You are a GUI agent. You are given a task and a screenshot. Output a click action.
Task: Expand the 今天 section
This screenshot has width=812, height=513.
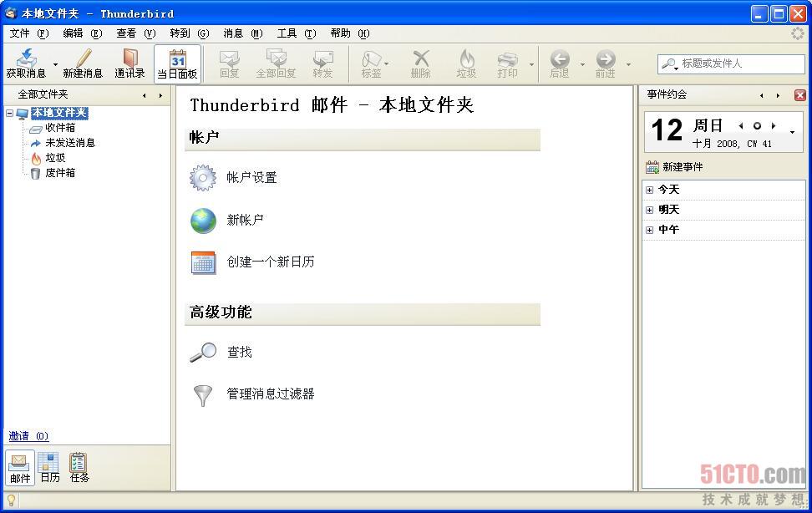pos(649,190)
